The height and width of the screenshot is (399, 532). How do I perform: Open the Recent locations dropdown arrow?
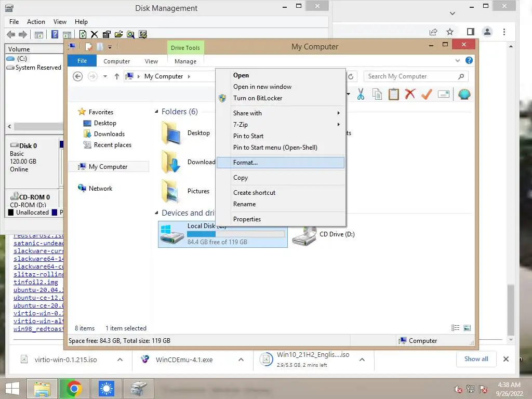pos(105,77)
